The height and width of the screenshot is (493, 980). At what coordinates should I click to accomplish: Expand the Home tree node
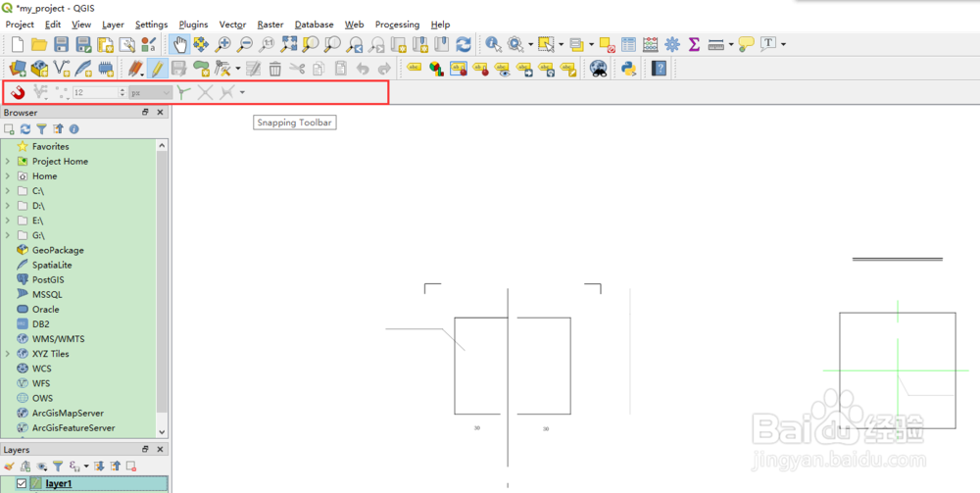point(7,176)
